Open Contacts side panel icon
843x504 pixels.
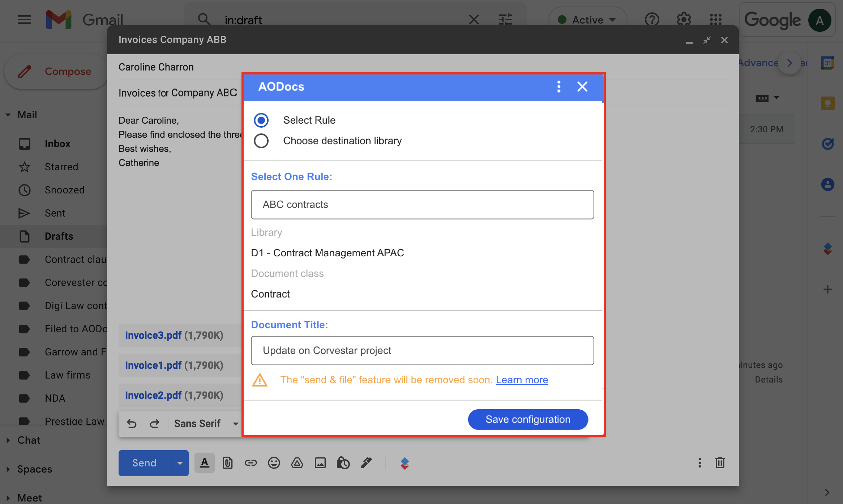[x=827, y=184]
